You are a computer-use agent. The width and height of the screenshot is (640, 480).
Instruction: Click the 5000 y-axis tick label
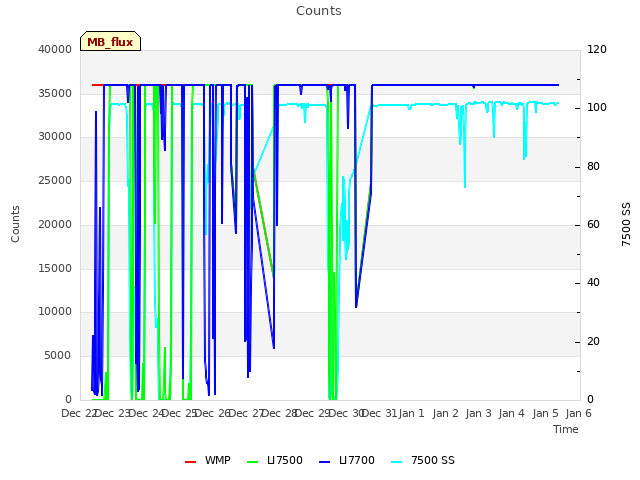point(58,356)
